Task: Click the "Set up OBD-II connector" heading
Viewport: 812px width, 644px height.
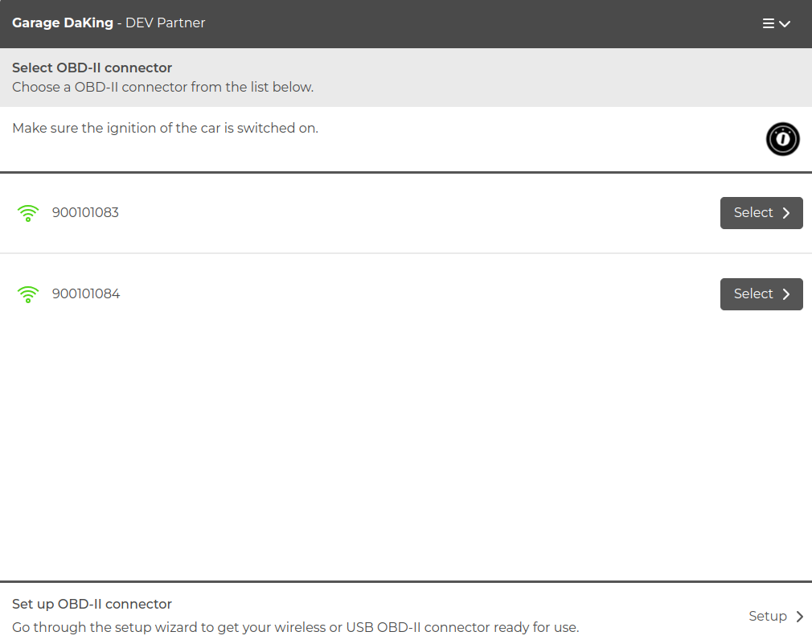Action: 92,604
